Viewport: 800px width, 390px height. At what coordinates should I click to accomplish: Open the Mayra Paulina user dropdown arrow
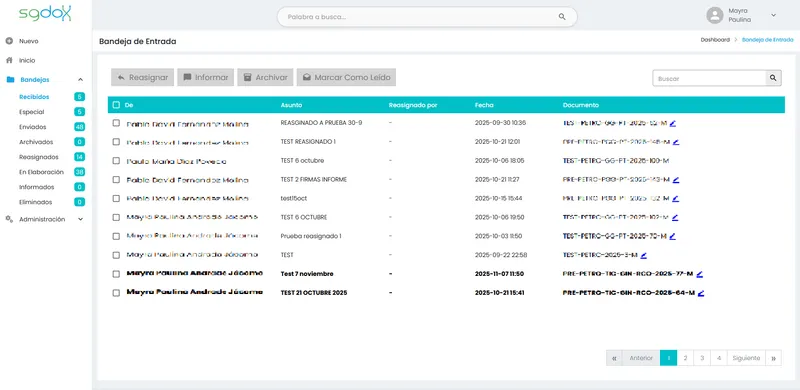click(x=773, y=15)
